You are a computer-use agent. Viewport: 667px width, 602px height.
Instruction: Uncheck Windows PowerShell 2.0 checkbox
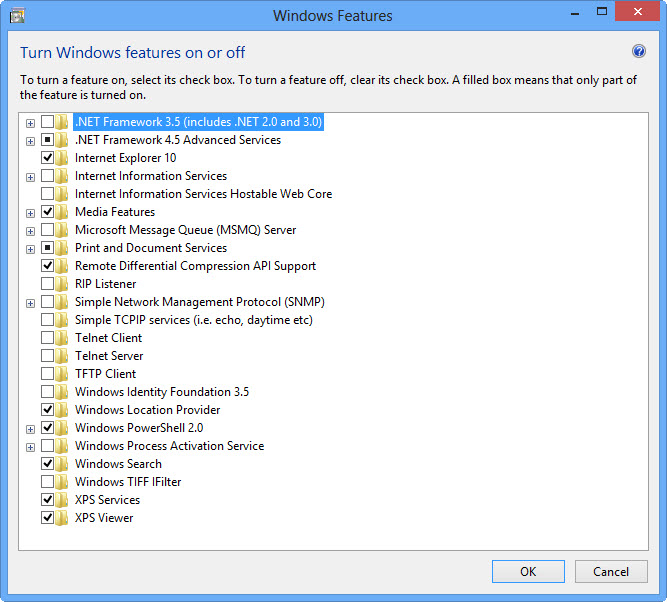click(x=47, y=428)
